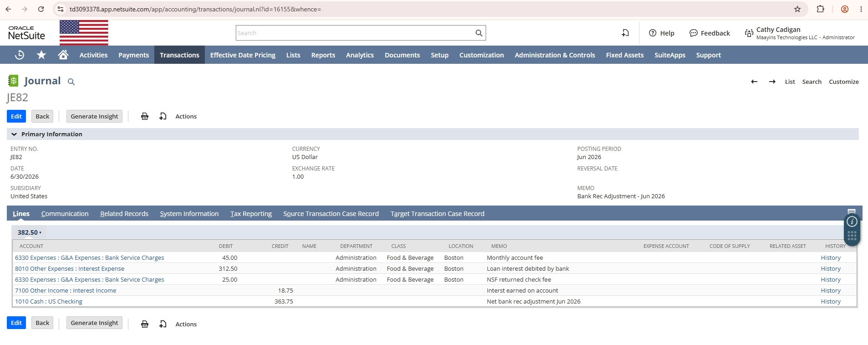Open the Fixed Assets menu
Image resolution: width=868 pixels, height=345 pixels.
tap(624, 55)
